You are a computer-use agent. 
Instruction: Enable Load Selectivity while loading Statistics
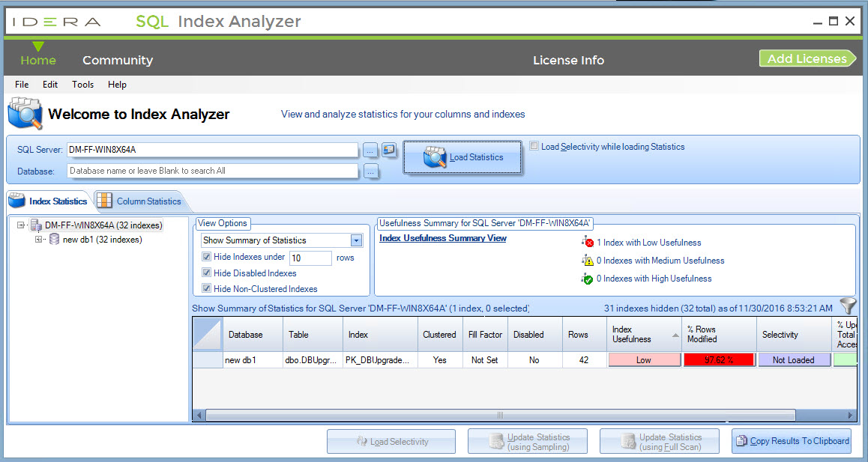pos(534,147)
